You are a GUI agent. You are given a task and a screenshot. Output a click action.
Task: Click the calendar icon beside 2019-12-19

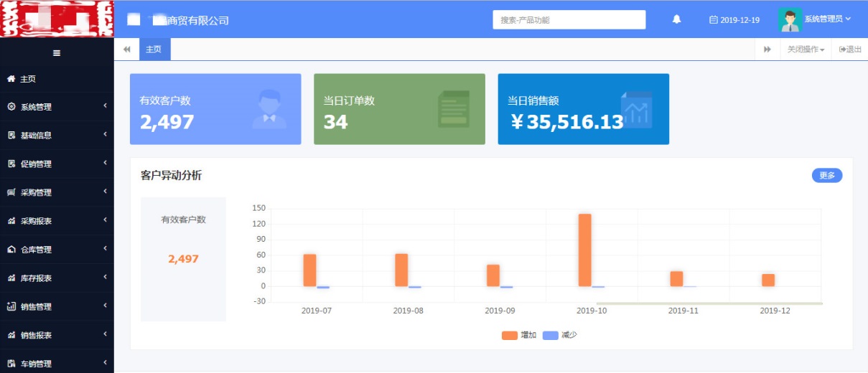713,20
